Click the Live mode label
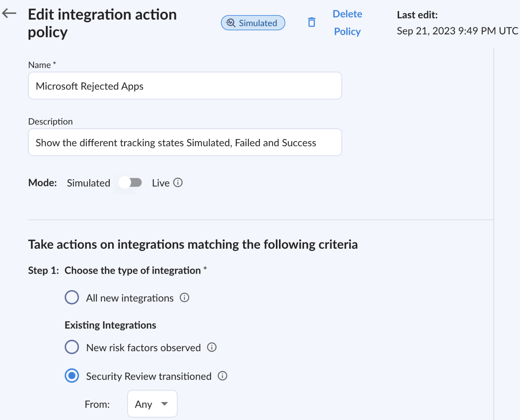Image resolution: width=520 pixels, height=420 pixels. point(161,183)
